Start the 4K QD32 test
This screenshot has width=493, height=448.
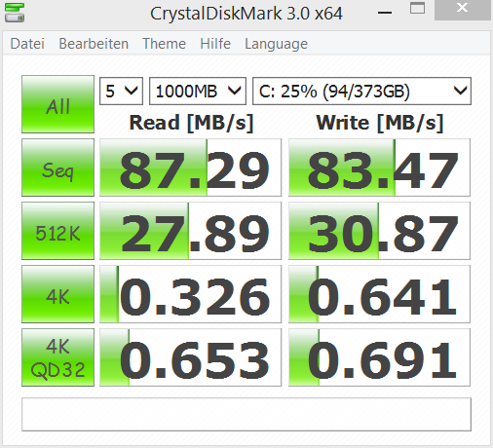[x=57, y=357]
